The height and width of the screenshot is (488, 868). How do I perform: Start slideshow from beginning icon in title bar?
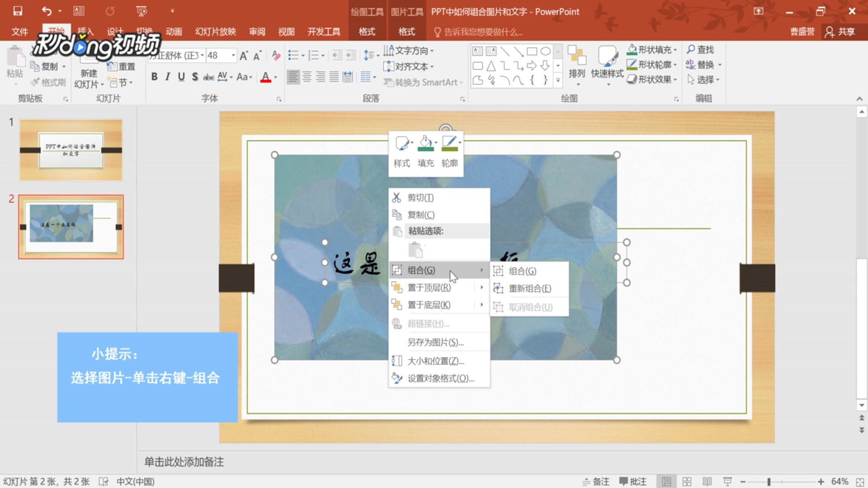click(x=142, y=11)
